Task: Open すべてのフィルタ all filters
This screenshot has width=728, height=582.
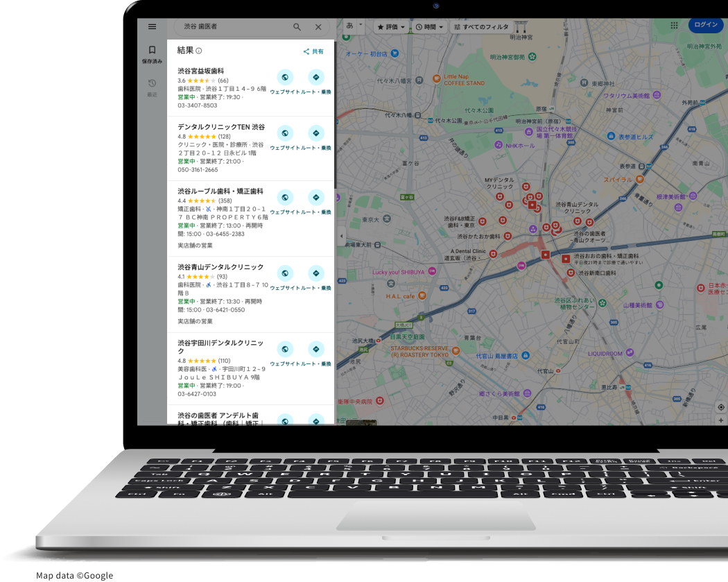Action: pyautogui.click(x=481, y=27)
